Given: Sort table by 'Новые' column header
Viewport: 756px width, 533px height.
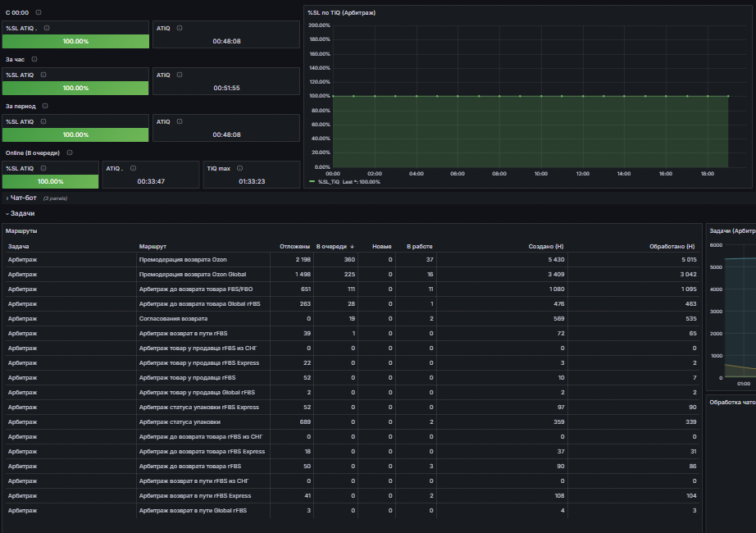Looking at the screenshot, I should (x=382, y=247).
